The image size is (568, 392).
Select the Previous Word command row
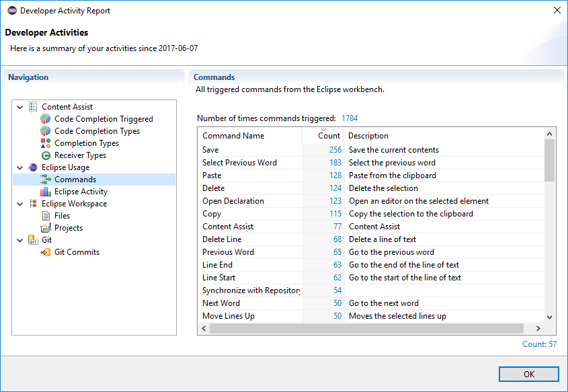click(371, 251)
